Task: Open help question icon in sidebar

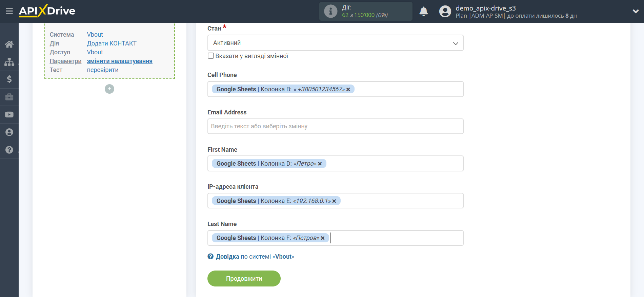Action: tap(9, 150)
